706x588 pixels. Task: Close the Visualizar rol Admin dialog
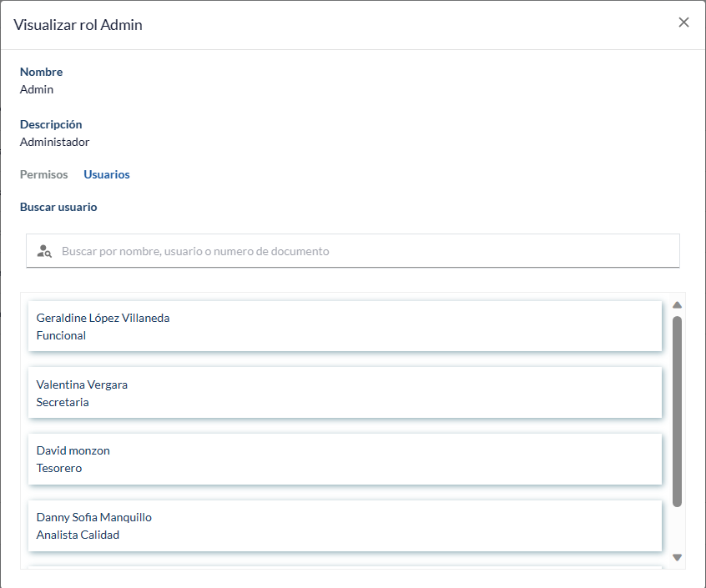click(683, 22)
